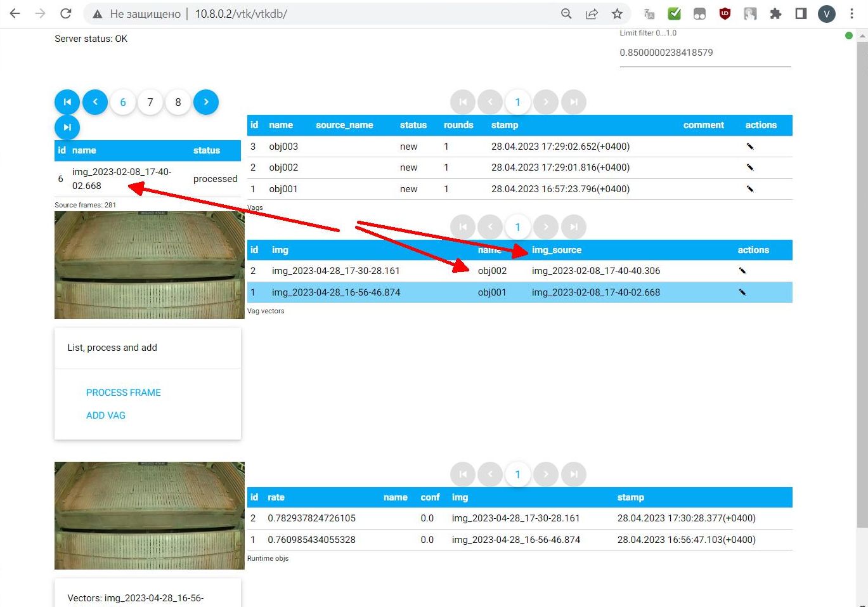Select obj001 name in Vags table
Image resolution: width=868 pixels, height=607 pixels.
tap(283, 189)
